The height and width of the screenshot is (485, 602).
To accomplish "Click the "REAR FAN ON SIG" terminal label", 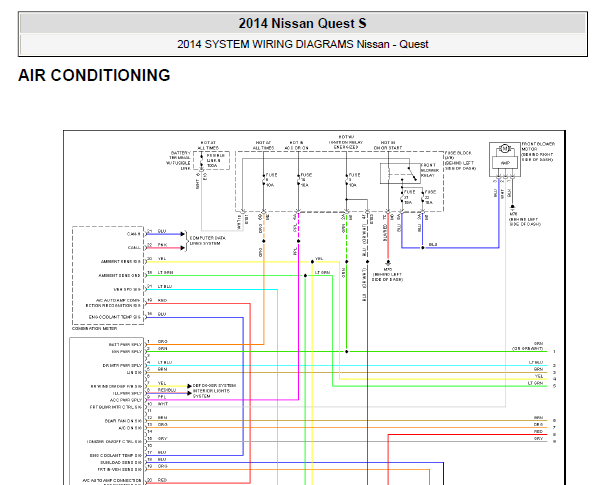I will [123, 421].
